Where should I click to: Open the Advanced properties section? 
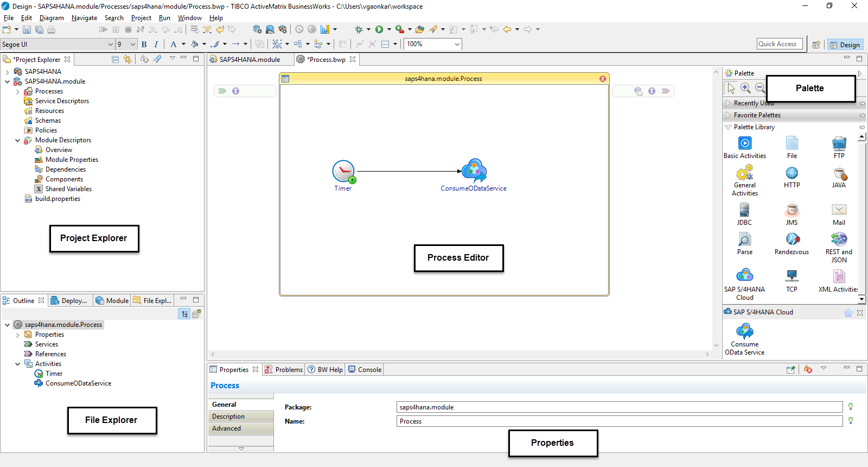[227, 428]
